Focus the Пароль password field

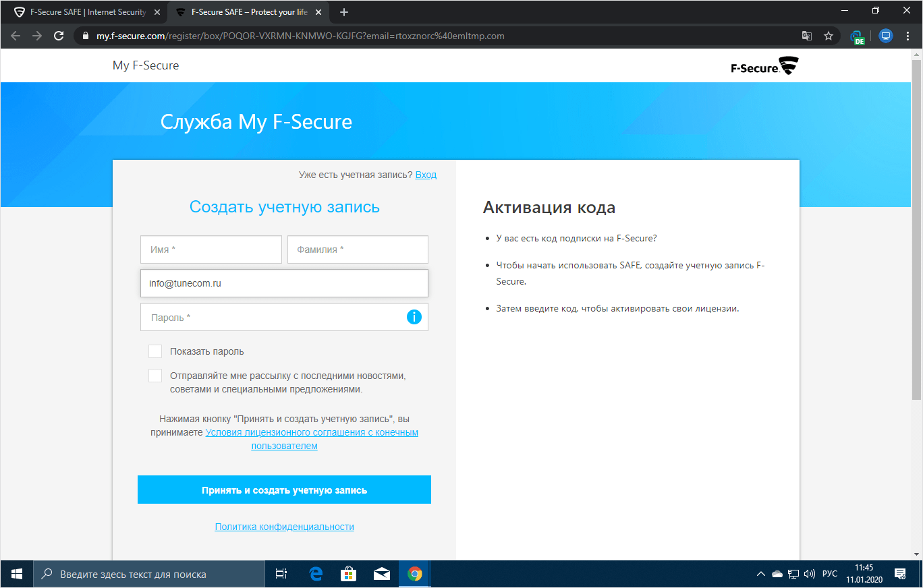(284, 317)
